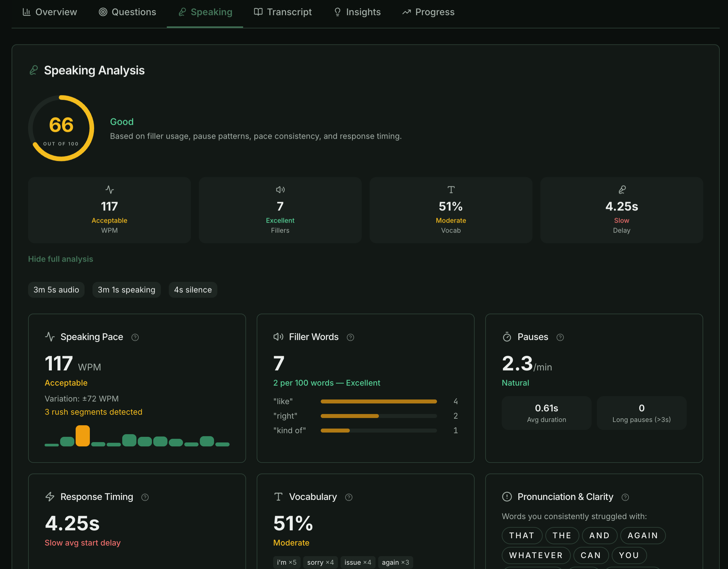The image size is (728, 569).
Task: Click the Response Timing help icon
Action: pyautogui.click(x=145, y=497)
